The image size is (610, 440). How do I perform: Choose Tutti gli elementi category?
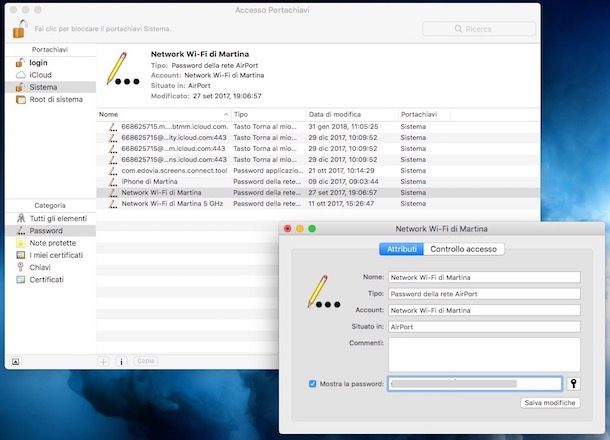pos(51,218)
